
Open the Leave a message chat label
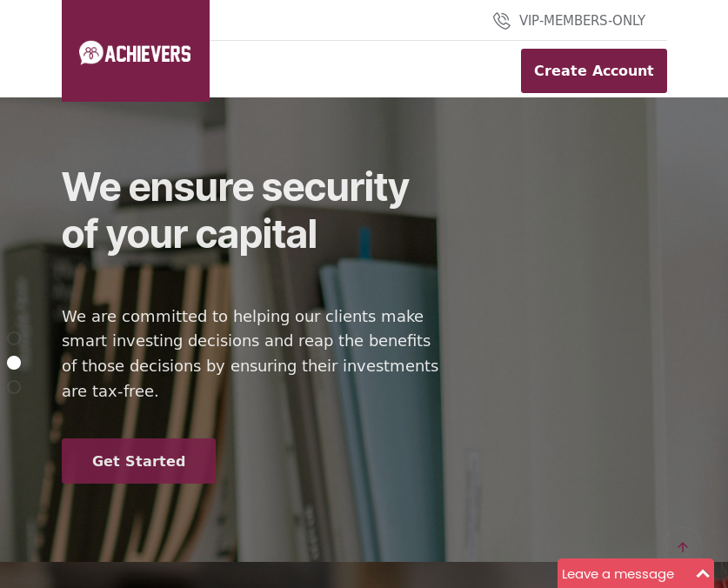[618, 575]
